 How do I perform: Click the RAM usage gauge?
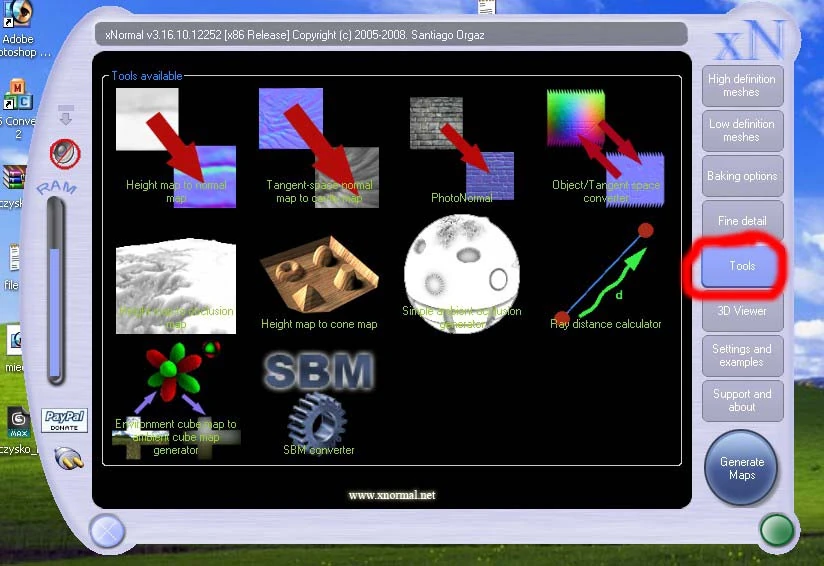coord(55,291)
